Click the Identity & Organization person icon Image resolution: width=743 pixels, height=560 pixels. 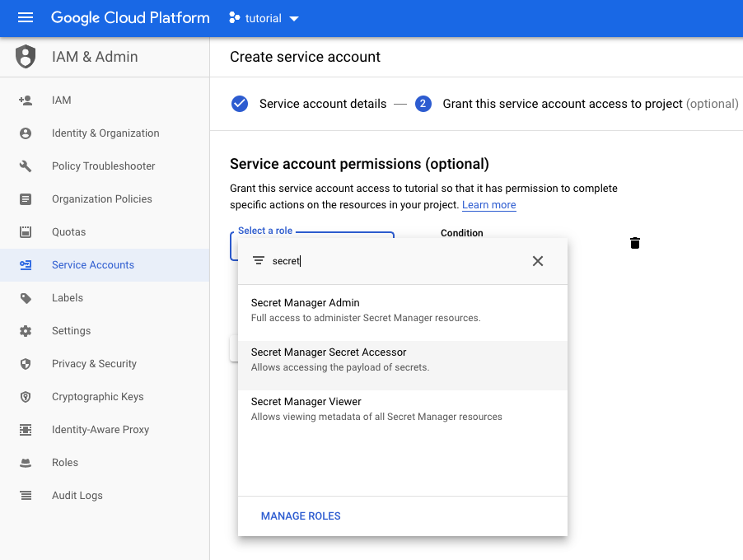coord(26,133)
